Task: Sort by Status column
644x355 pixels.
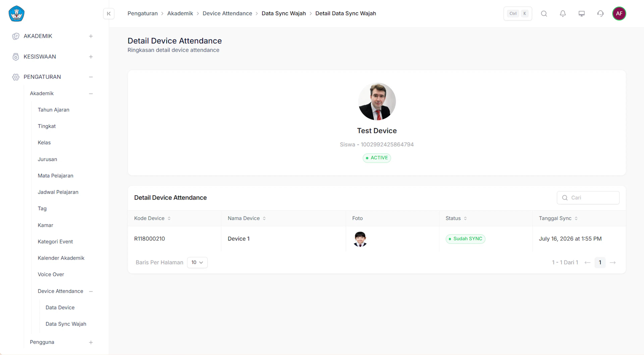Action: pyautogui.click(x=465, y=218)
